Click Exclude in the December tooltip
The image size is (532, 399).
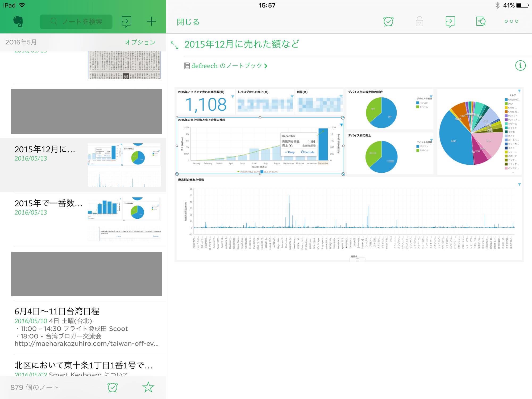click(307, 152)
